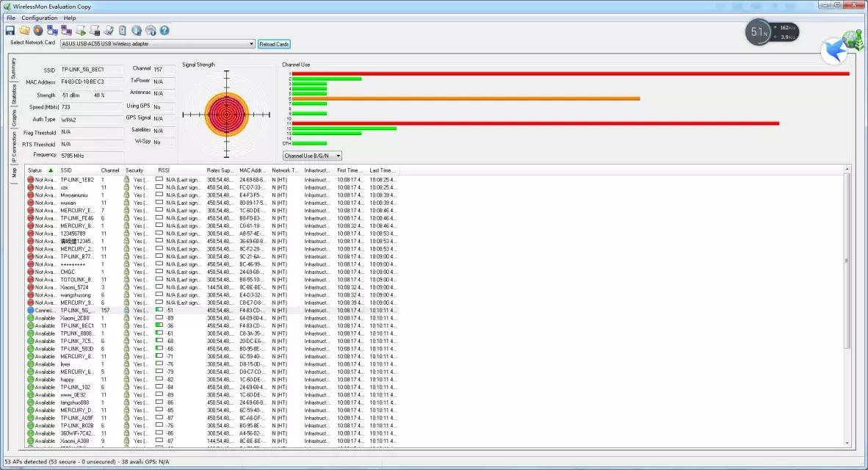This screenshot has width=868, height=470.
Task: Click the red Signal Strength radar center
Action: tap(226, 115)
